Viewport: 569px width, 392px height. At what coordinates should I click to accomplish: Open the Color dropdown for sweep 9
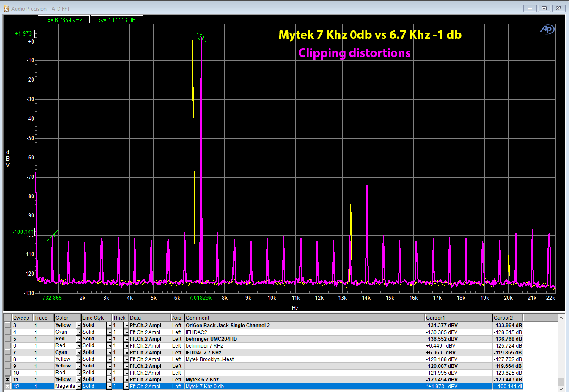pyautogui.click(x=79, y=366)
